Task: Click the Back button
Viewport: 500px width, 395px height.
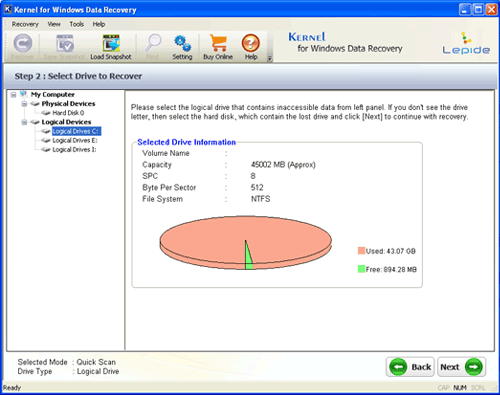Action: coord(410,367)
